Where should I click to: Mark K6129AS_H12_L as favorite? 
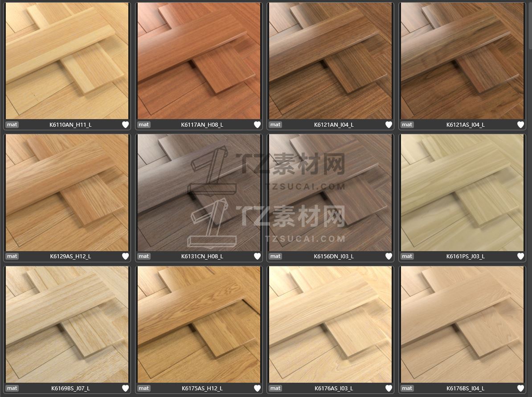(x=125, y=256)
